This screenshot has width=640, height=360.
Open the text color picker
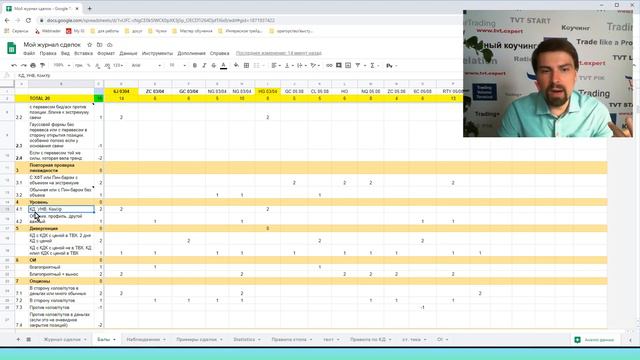[223, 65]
